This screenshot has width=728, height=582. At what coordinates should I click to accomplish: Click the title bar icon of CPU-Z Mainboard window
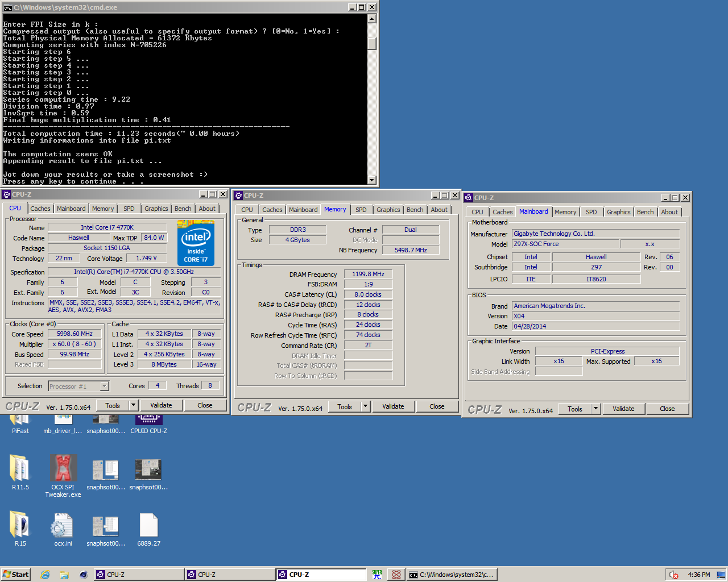pos(469,198)
